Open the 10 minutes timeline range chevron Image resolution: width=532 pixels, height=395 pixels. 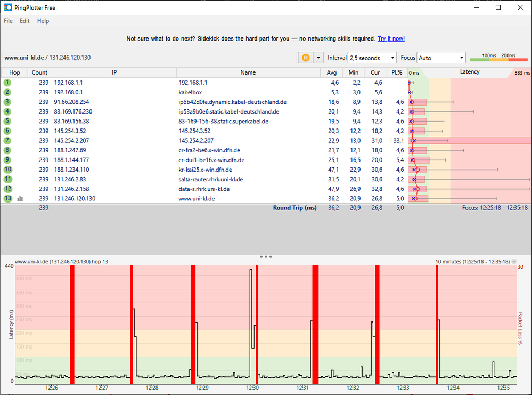click(514, 262)
